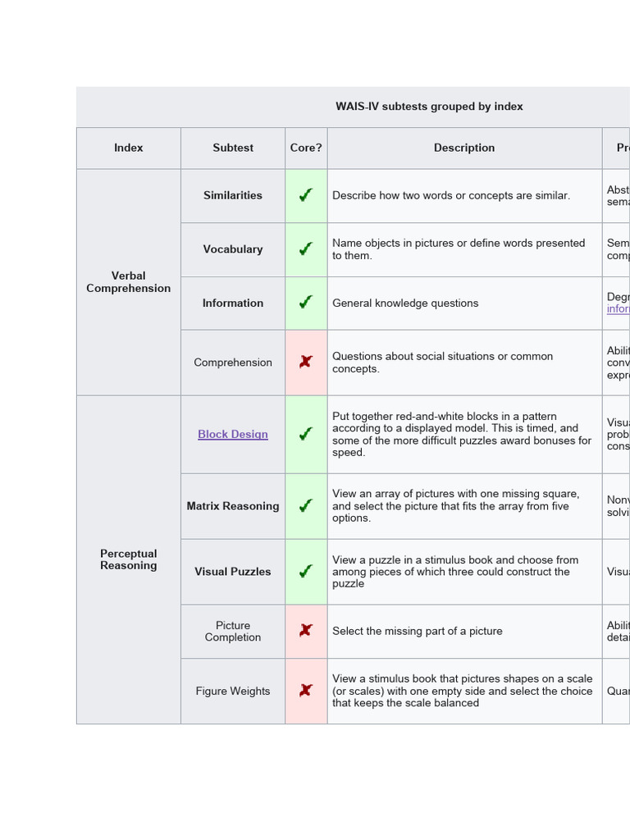Click the Information row's green checkmark
Image resolution: width=630 pixels, height=840 pixels.
[306, 303]
